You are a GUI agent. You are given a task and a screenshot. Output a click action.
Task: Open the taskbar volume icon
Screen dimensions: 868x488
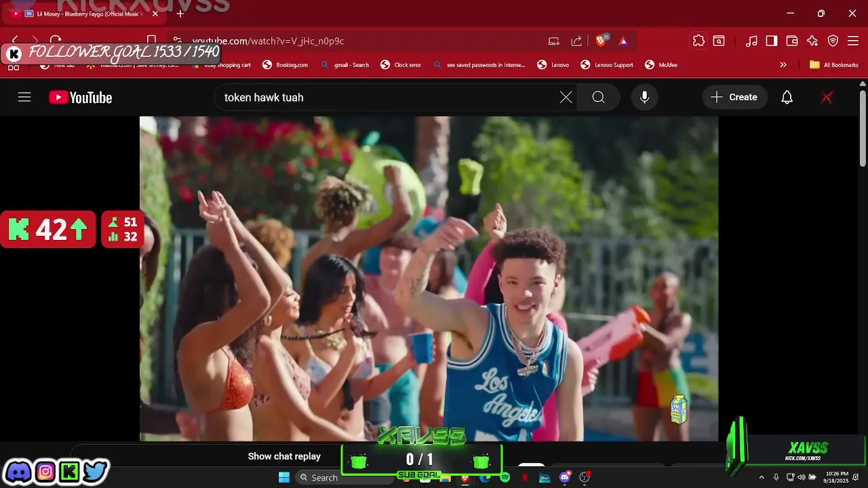coord(802,478)
